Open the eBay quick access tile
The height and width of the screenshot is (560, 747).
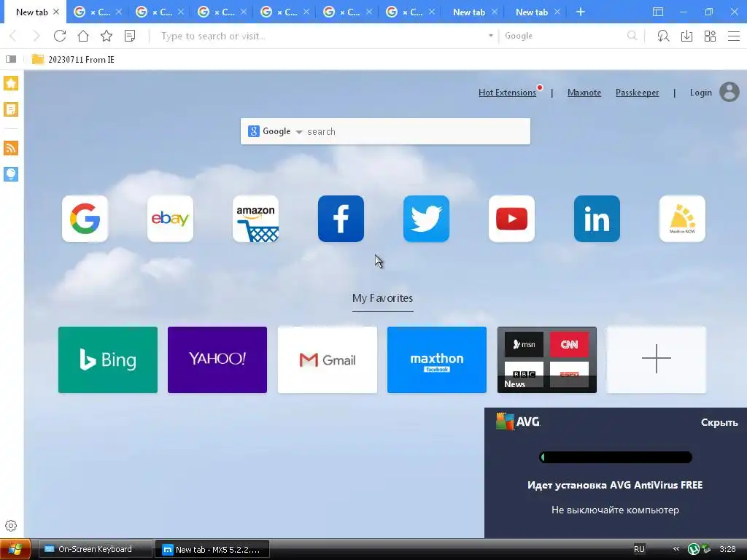coord(170,219)
